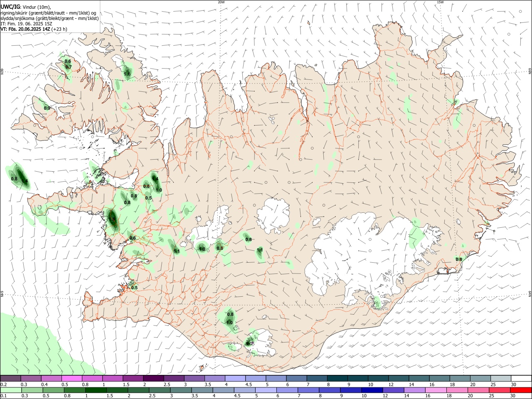Click the 'UWC/IG: Vindur (10m)' title text
This screenshot has width=532, height=399.
pos(25,7)
